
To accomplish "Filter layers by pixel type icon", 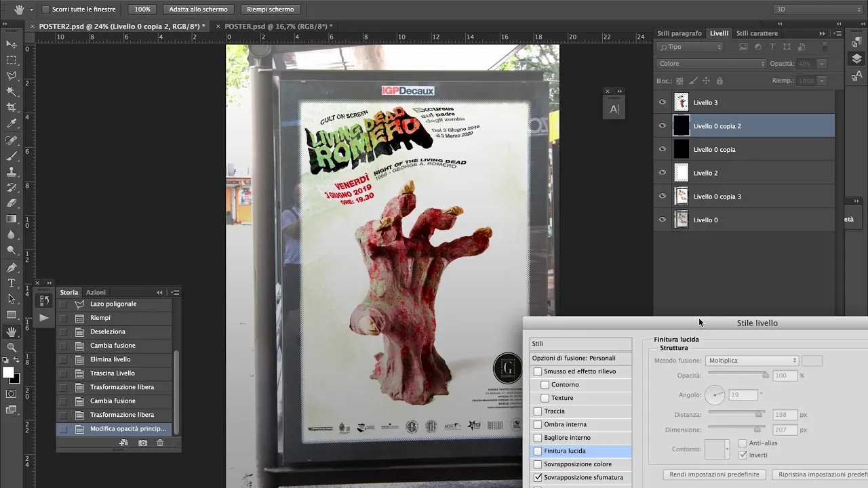I will point(743,47).
